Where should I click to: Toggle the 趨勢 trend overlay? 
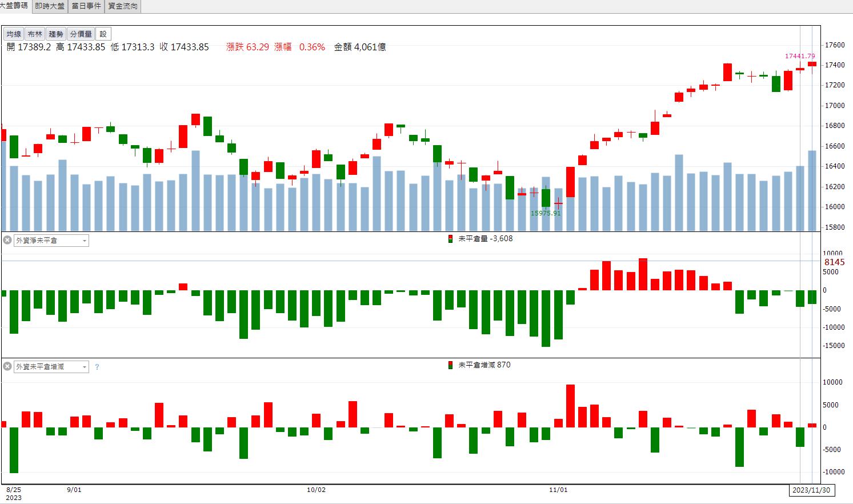[x=56, y=34]
